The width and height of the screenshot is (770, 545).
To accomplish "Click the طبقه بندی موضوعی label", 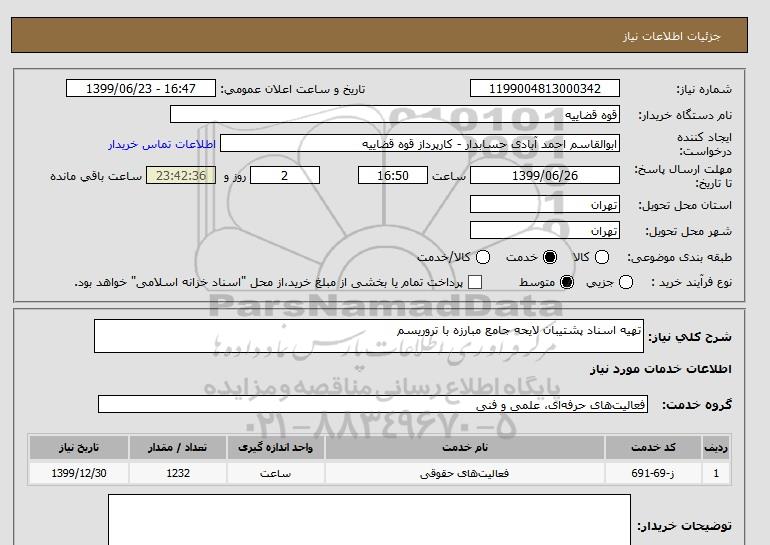I will (679, 257).
